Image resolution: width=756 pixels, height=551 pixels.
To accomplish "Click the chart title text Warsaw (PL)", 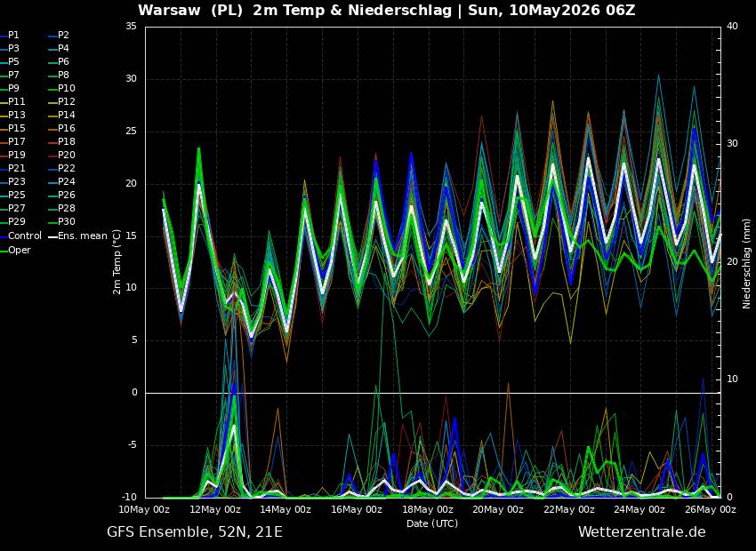I will click(190, 10).
